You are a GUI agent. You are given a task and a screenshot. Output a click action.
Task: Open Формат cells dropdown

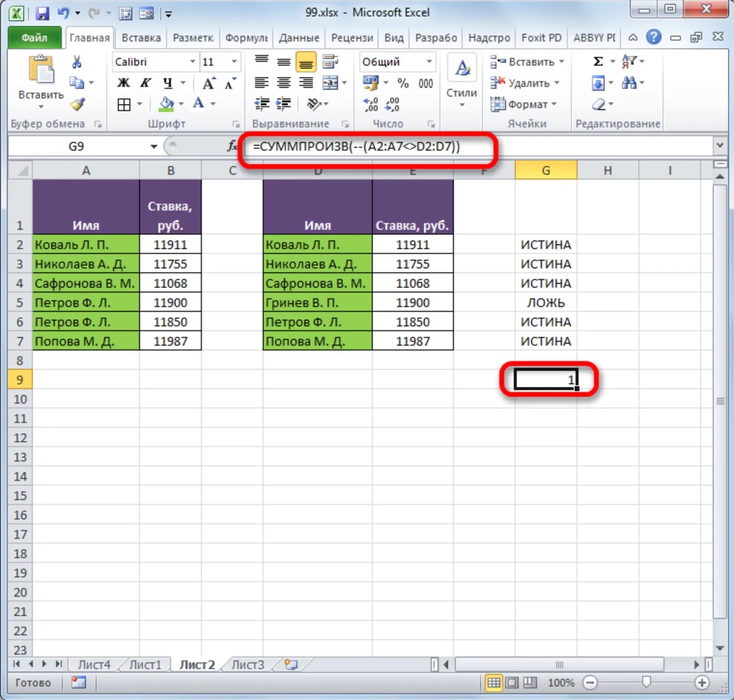click(x=523, y=104)
